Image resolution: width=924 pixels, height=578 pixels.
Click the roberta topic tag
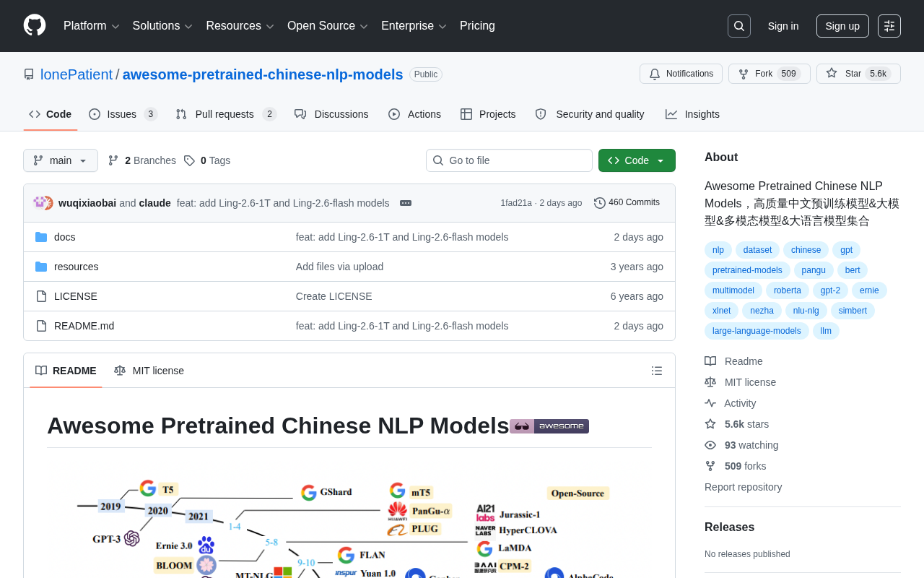(788, 290)
